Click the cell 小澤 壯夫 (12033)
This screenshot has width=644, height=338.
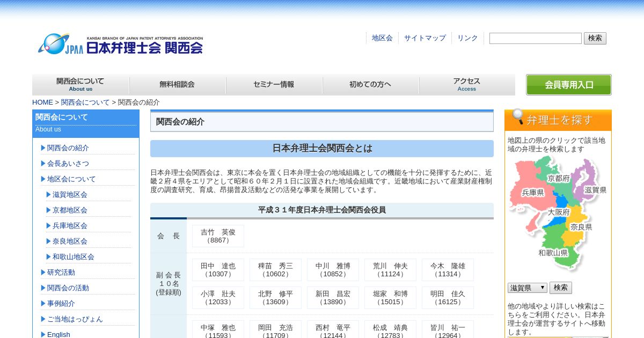click(218, 298)
